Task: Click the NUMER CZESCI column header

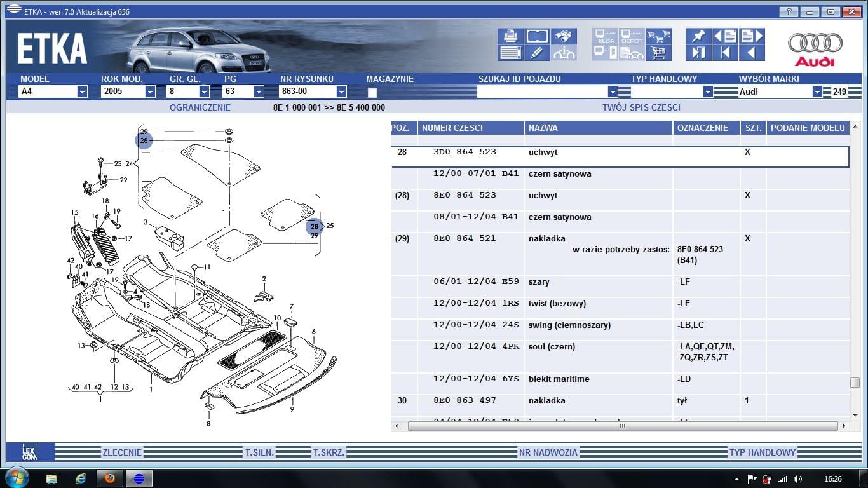Action: [x=470, y=128]
